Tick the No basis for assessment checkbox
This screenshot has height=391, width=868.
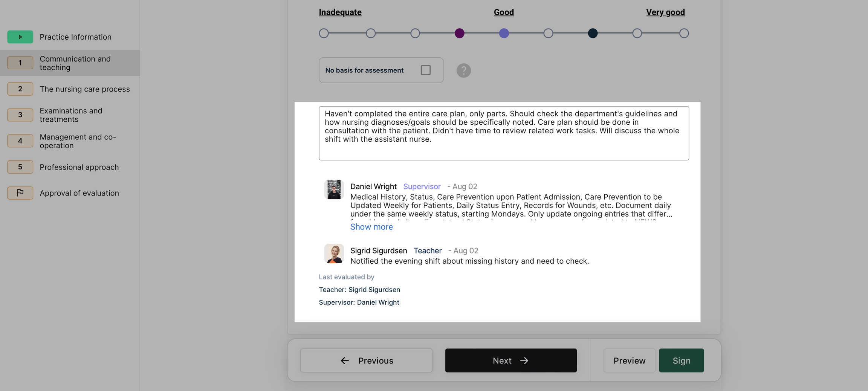pos(425,70)
